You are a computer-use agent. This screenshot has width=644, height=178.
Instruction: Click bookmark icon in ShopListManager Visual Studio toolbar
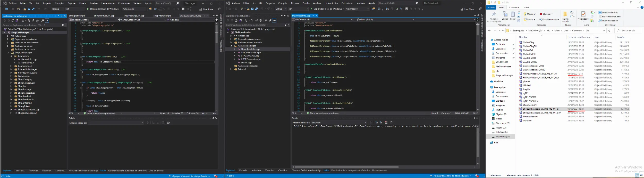point(183,9)
